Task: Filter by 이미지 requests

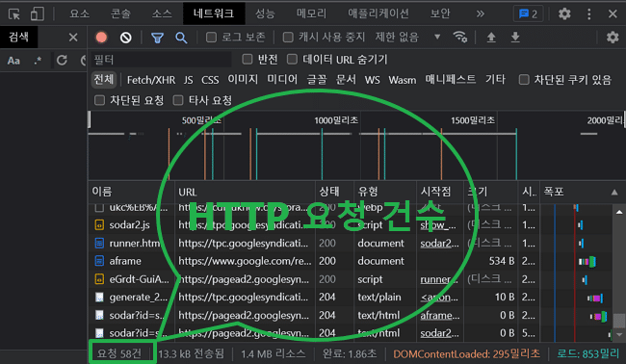Action: [x=243, y=79]
